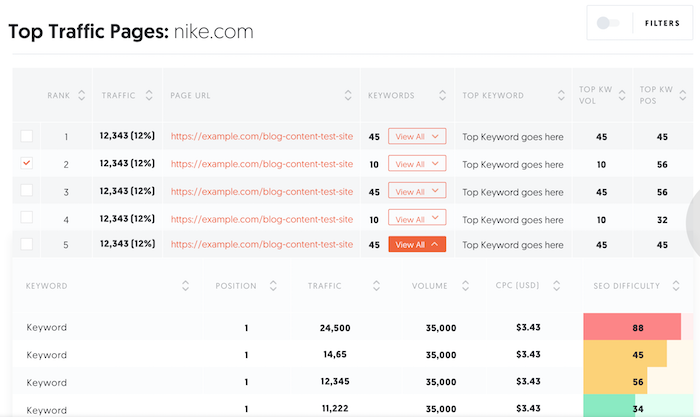Expand View All dropdown in rank 3 row

coord(417,191)
